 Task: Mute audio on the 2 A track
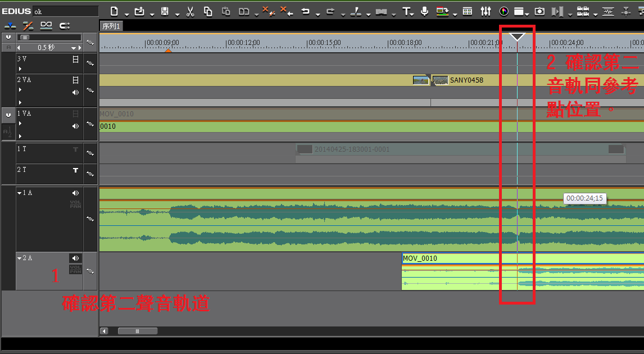[75, 258]
